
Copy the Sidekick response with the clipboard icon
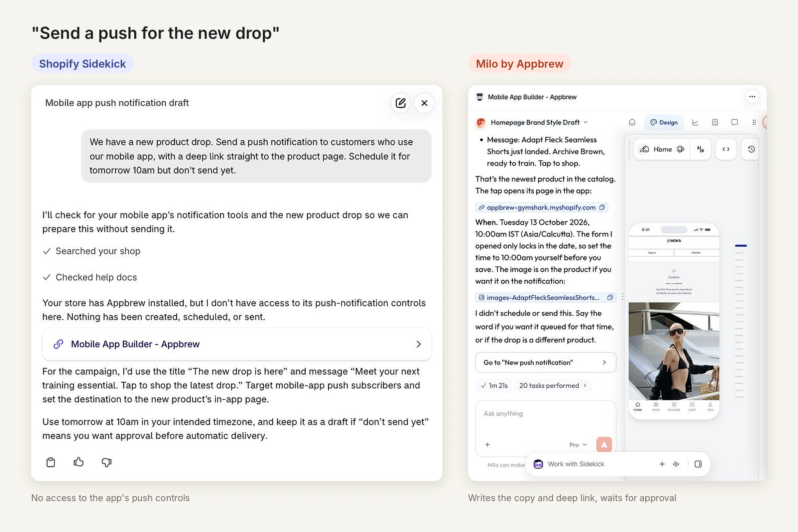pyautogui.click(x=51, y=462)
